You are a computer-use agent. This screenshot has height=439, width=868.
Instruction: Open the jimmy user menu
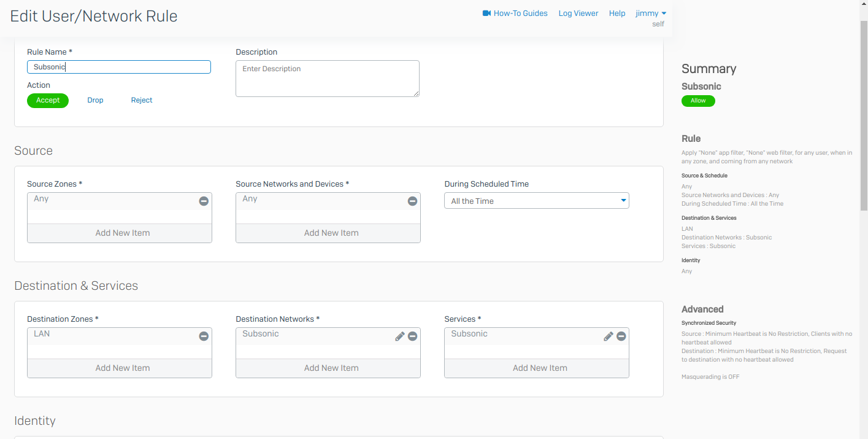point(651,13)
